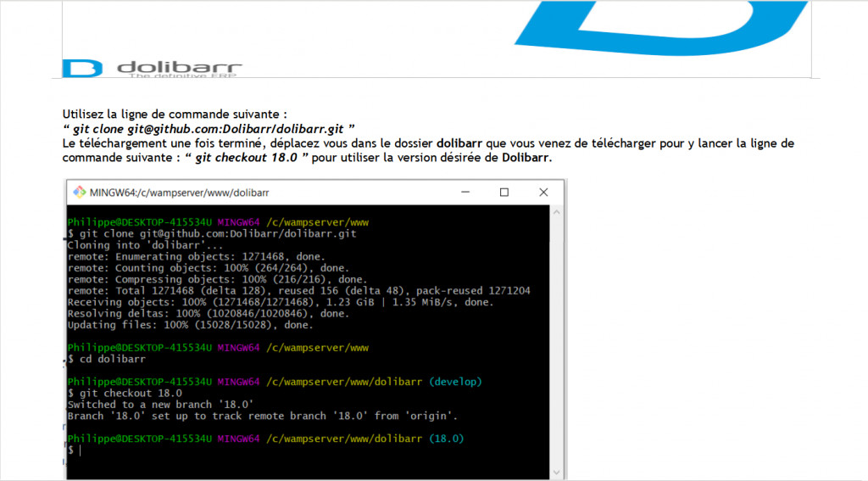This screenshot has height=481, width=868.
Task: Click the Git Bash MINGW64 window icon
Action: coord(80,193)
